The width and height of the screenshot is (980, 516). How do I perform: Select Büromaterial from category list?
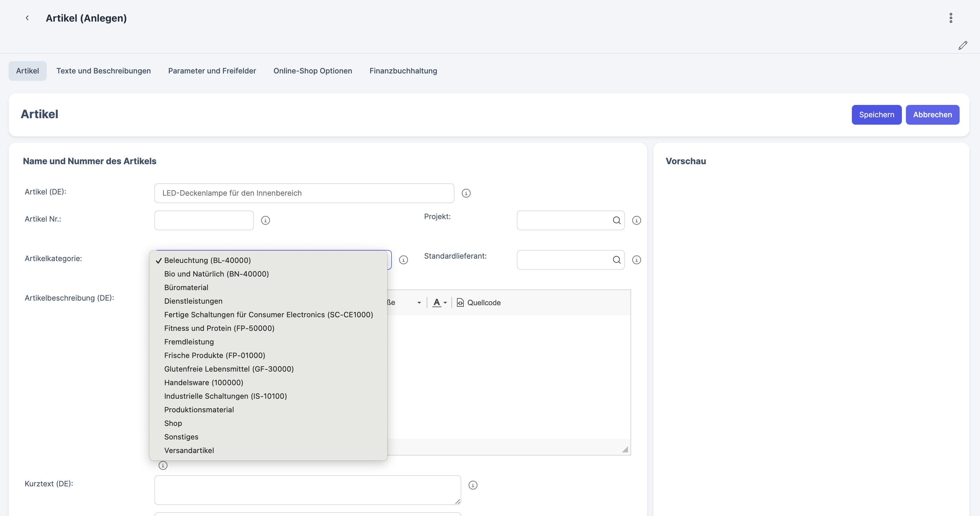pos(186,287)
